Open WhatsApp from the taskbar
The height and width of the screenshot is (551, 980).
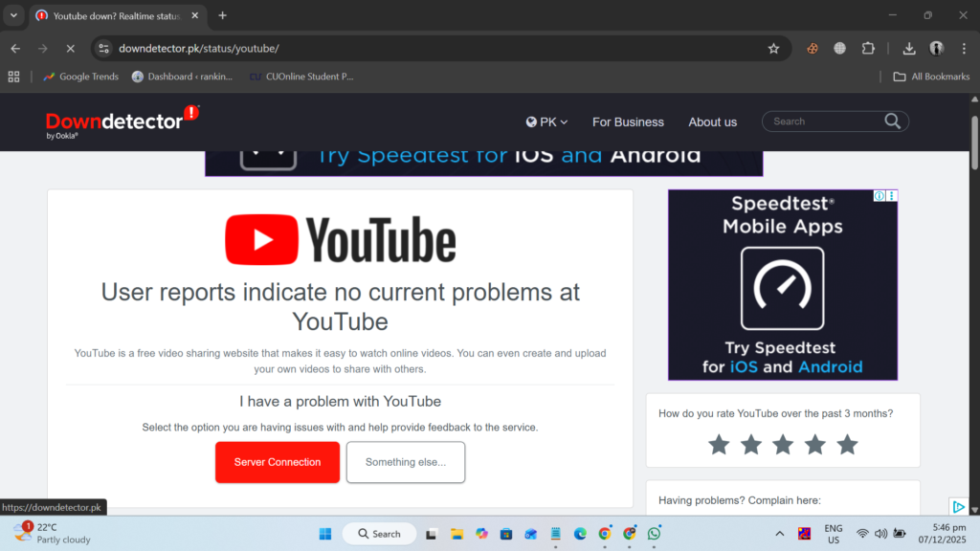[654, 534]
